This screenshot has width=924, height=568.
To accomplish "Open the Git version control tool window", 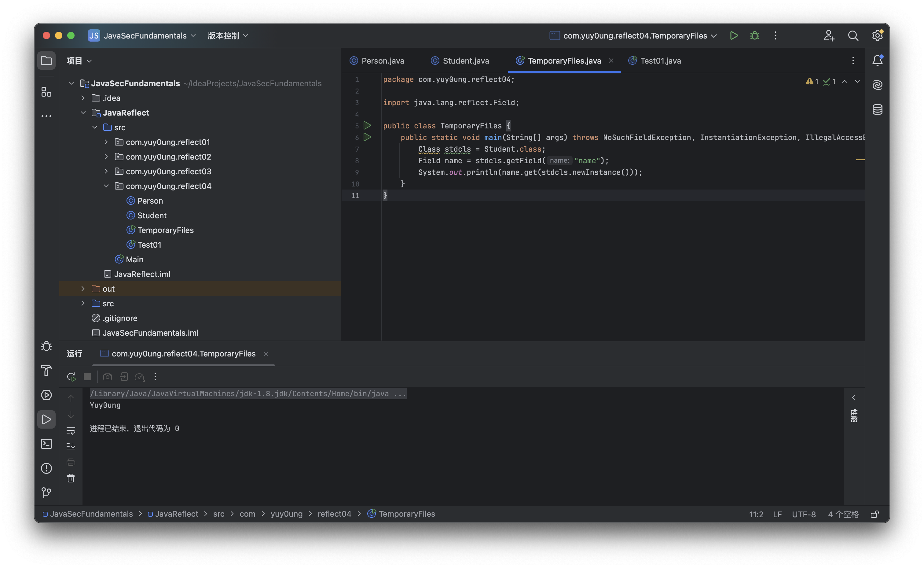I will (x=46, y=492).
